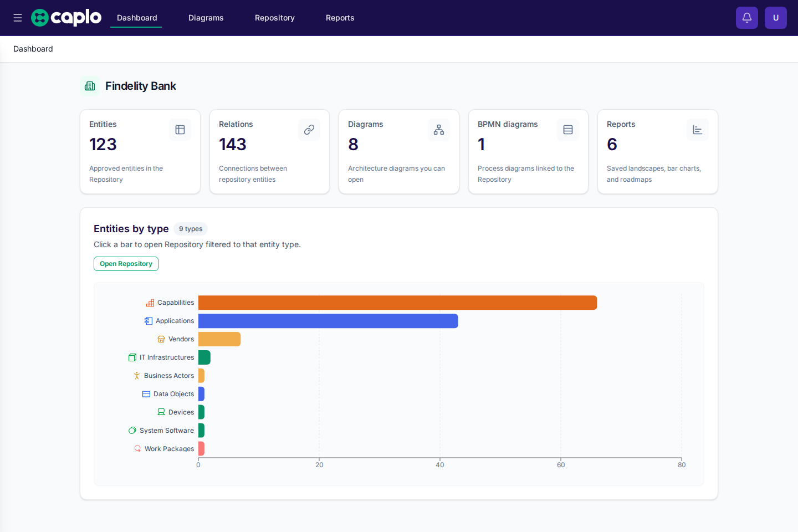Click the BPMN diagrams card icon
This screenshot has width=798, height=532.
(568, 130)
